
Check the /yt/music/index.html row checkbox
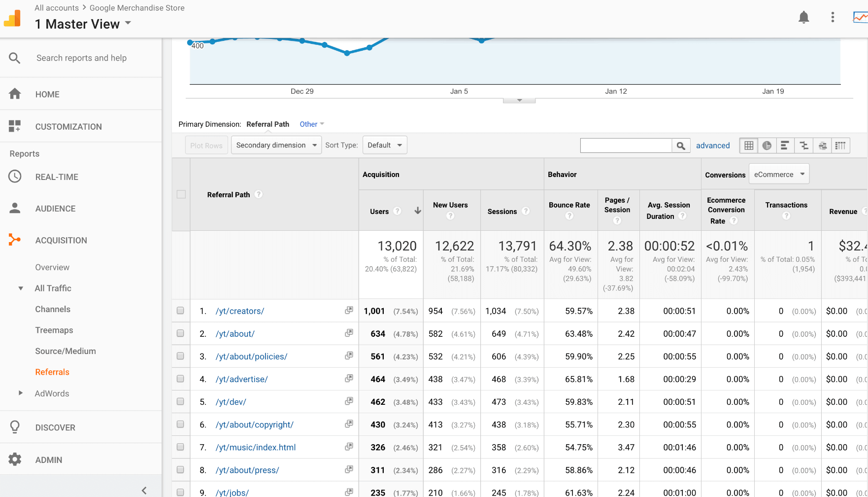click(x=180, y=447)
